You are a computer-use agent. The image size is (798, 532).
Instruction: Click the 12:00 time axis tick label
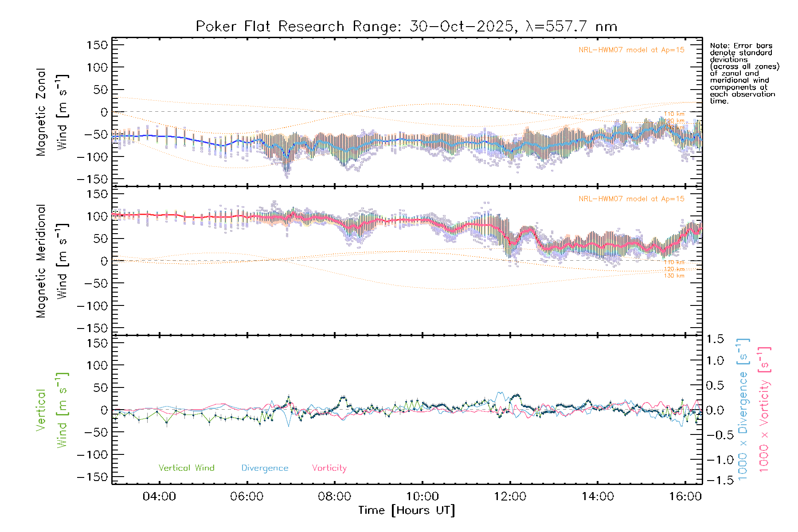(510, 496)
